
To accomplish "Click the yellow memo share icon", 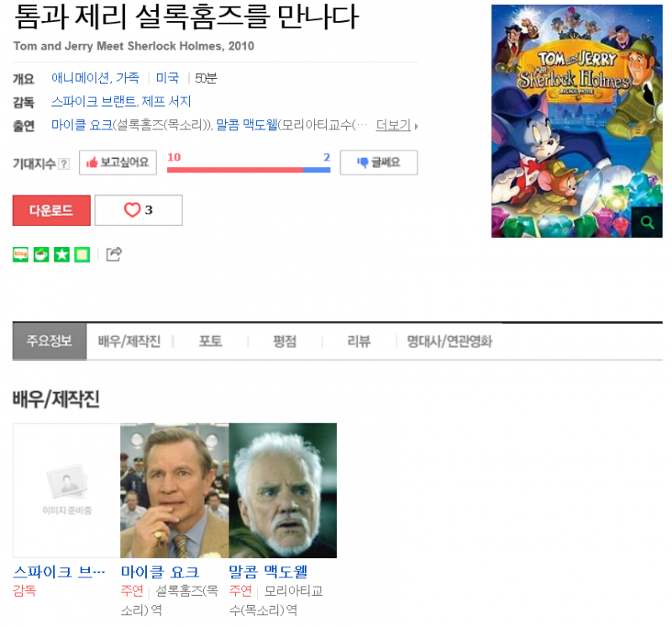I will [x=81, y=255].
